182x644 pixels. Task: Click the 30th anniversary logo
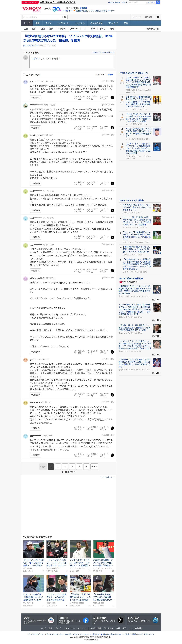tap(58, 9)
